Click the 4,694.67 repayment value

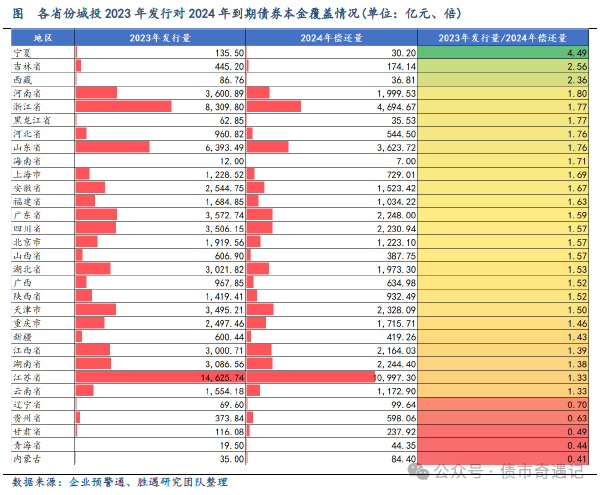click(396, 107)
